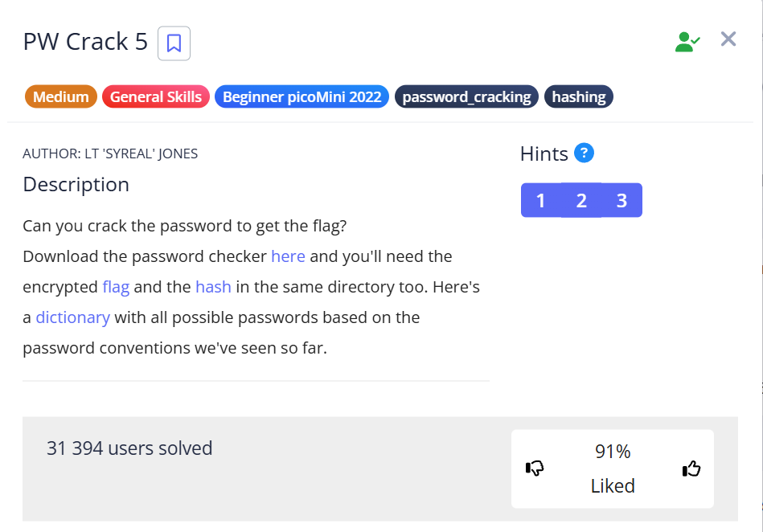This screenshot has height=532, width=763.
Task: Click the Beginner picoMini 2022 tag
Action: (x=302, y=97)
